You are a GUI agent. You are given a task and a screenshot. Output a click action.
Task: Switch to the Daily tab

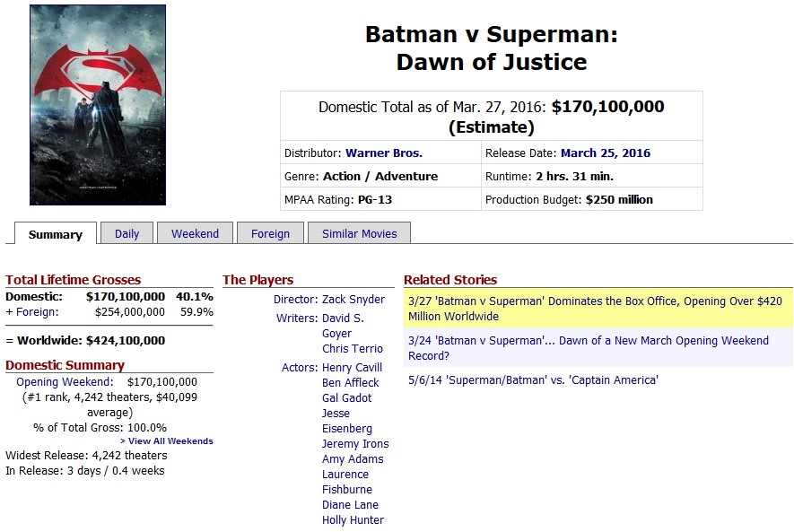pos(127,233)
